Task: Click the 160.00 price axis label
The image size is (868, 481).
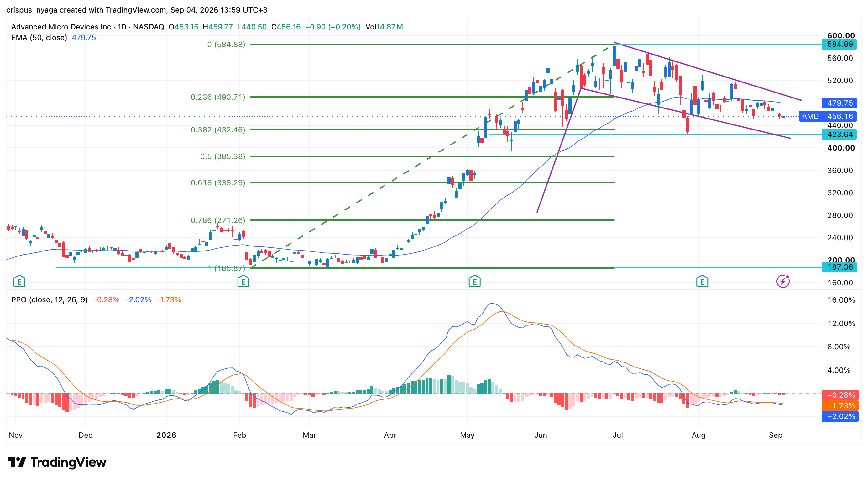Action: (x=840, y=283)
